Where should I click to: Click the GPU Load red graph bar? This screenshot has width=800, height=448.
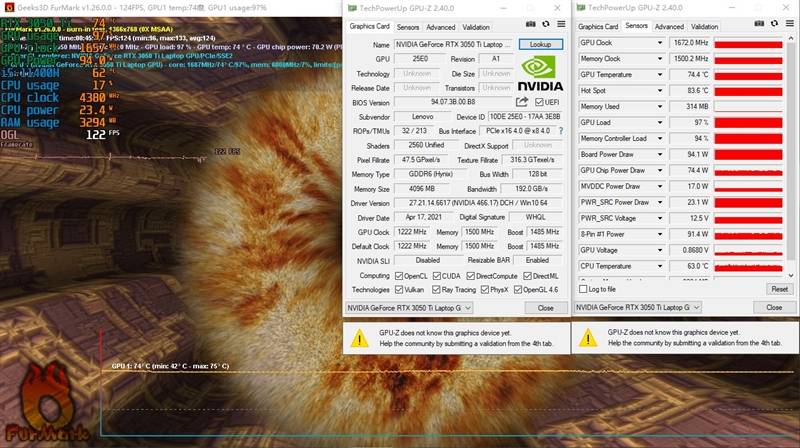click(x=748, y=123)
